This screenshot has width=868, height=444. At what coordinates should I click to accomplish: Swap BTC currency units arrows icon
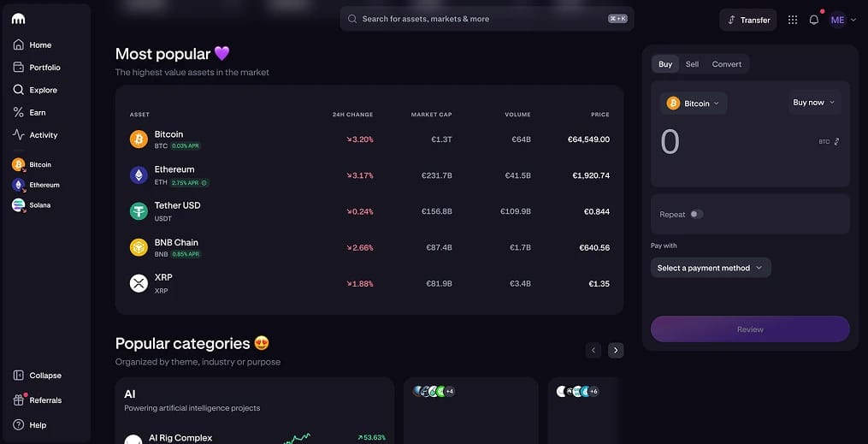[836, 142]
